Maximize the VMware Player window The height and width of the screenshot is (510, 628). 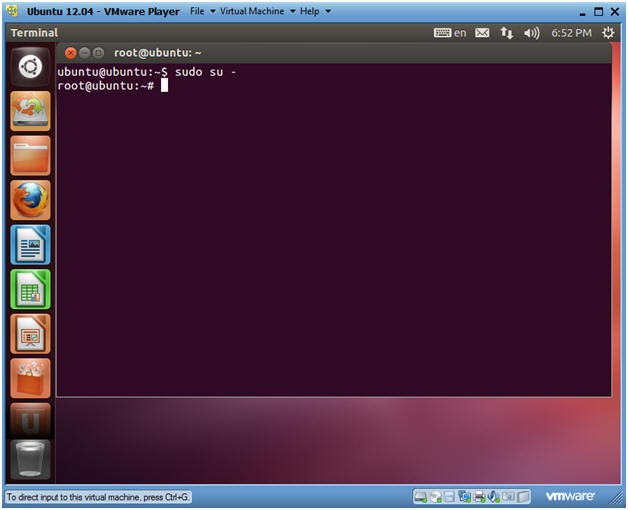point(598,12)
